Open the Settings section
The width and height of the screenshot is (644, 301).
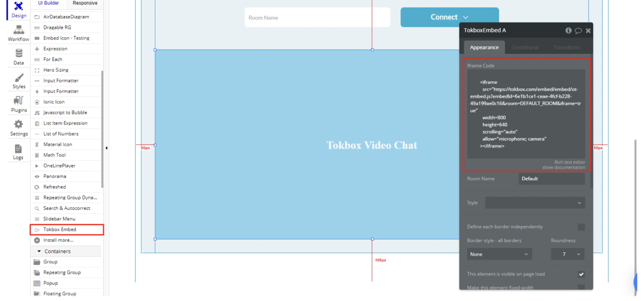pyautogui.click(x=19, y=128)
